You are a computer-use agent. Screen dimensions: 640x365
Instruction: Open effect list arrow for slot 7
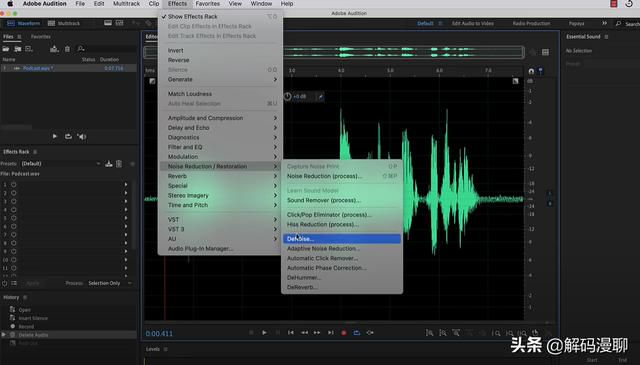pos(126,235)
